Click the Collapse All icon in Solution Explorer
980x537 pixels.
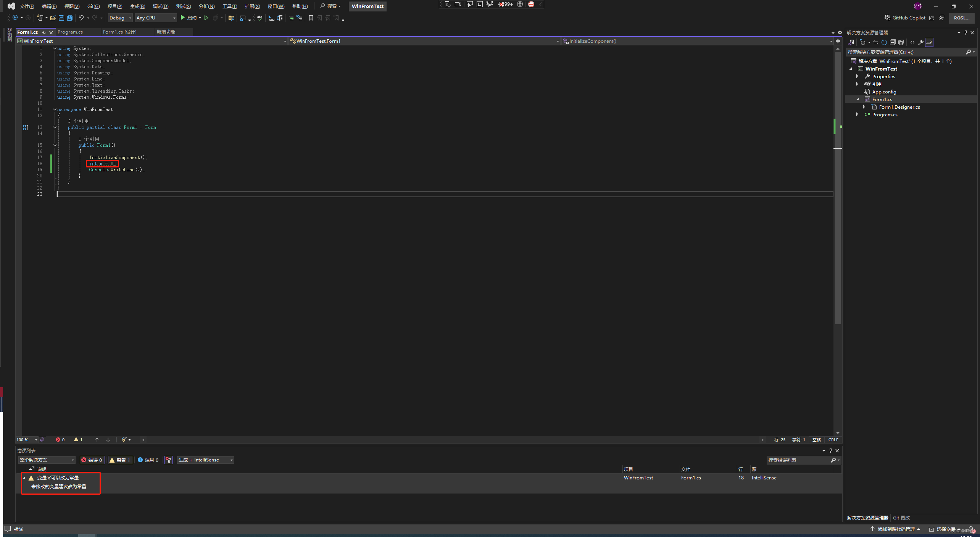tap(892, 42)
